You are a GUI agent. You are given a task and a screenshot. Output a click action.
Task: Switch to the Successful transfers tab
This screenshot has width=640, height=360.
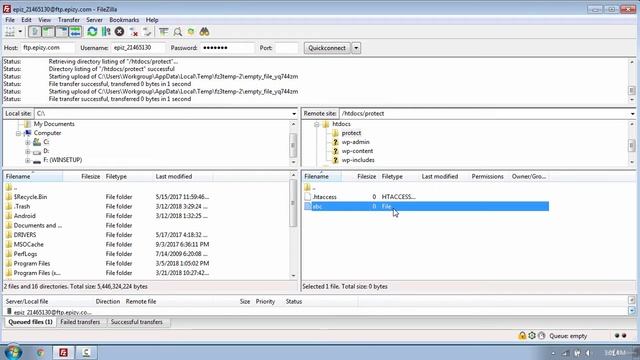tap(137, 322)
